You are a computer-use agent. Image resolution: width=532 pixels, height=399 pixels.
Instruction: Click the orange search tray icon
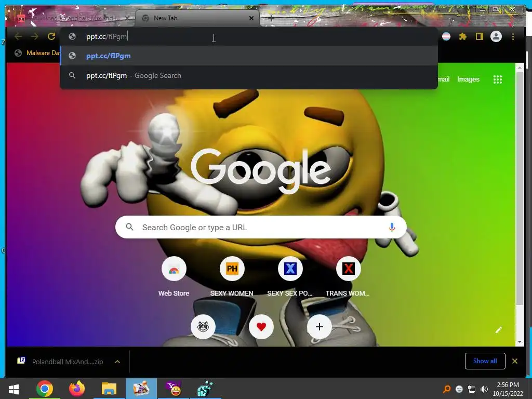[447, 389]
